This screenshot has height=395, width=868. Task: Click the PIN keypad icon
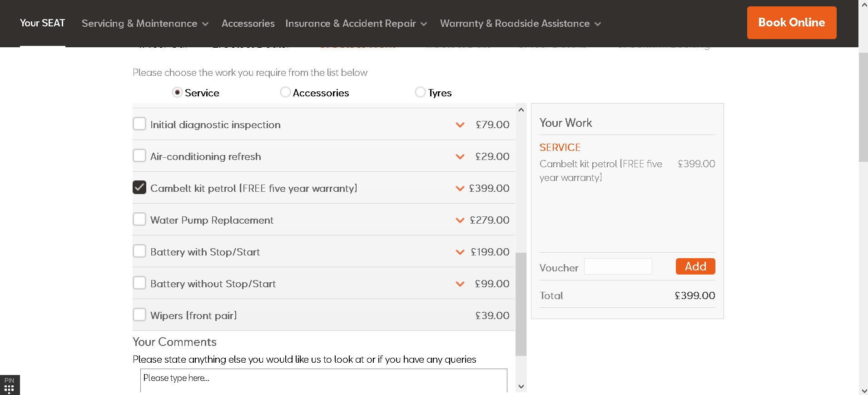pyautogui.click(x=9, y=385)
